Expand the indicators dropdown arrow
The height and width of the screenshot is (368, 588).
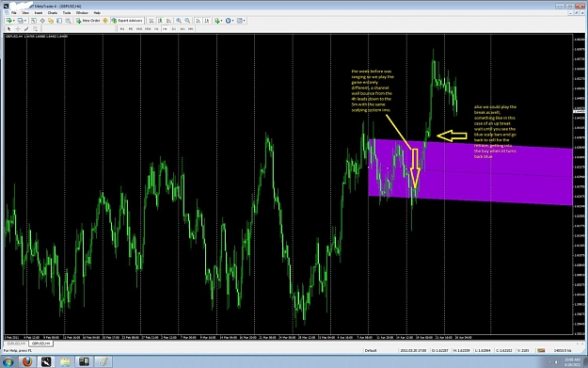point(222,21)
